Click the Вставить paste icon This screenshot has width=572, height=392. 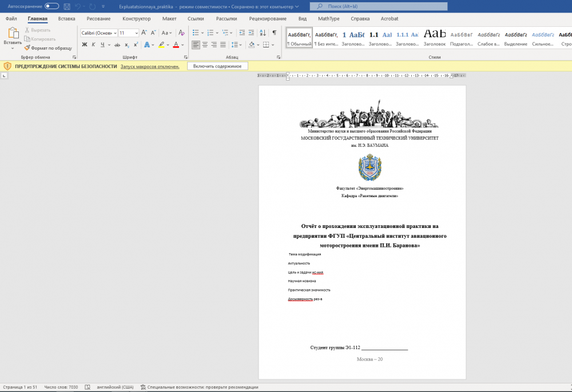[x=13, y=33]
